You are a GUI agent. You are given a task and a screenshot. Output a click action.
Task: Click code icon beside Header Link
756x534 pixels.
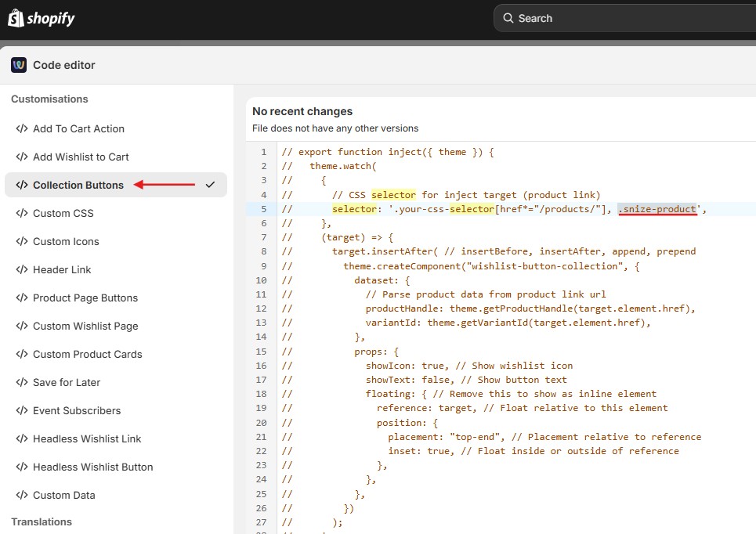pyautogui.click(x=22, y=269)
